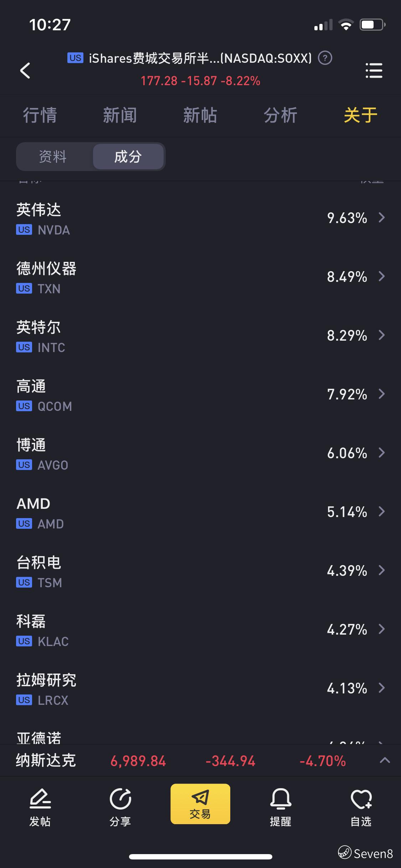Open the 高通 QCOM holding

(200, 394)
